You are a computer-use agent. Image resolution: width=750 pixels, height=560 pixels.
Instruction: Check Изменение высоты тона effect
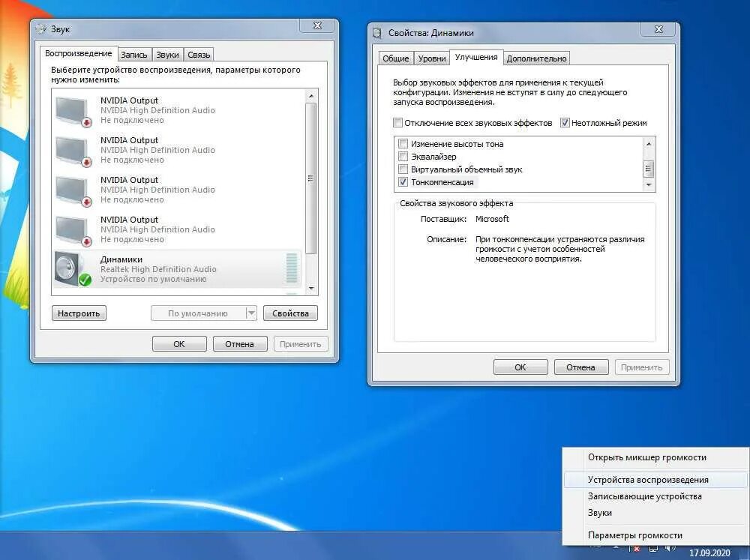pyautogui.click(x=403, y=143)
